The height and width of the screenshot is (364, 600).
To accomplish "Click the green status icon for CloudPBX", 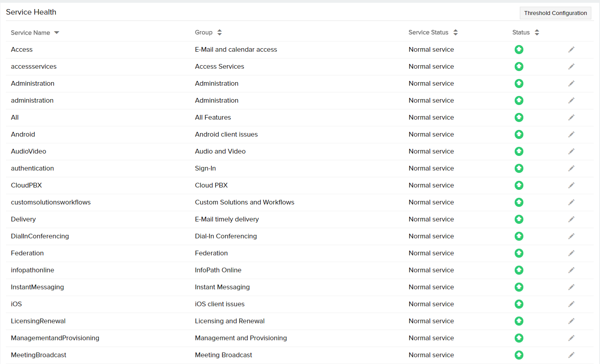I will pyautogui.click(x=519, y=185).
